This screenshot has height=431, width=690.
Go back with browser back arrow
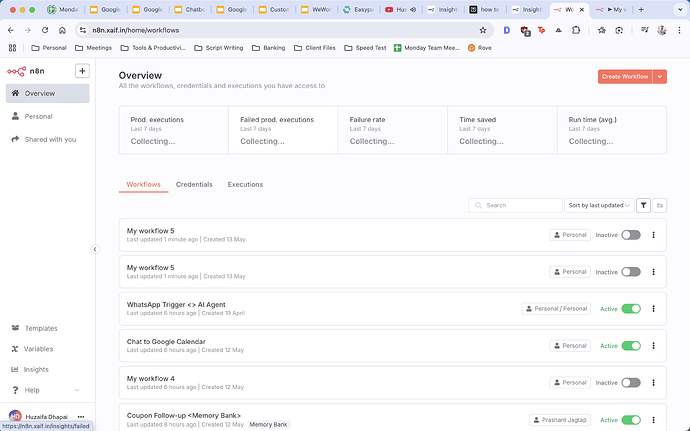click(11, 30)
